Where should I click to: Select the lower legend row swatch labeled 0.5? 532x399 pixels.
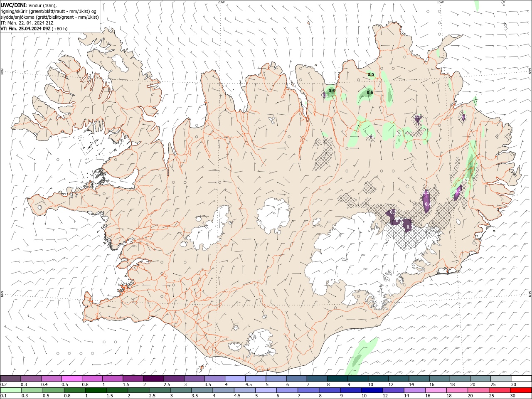coord(53,390)
